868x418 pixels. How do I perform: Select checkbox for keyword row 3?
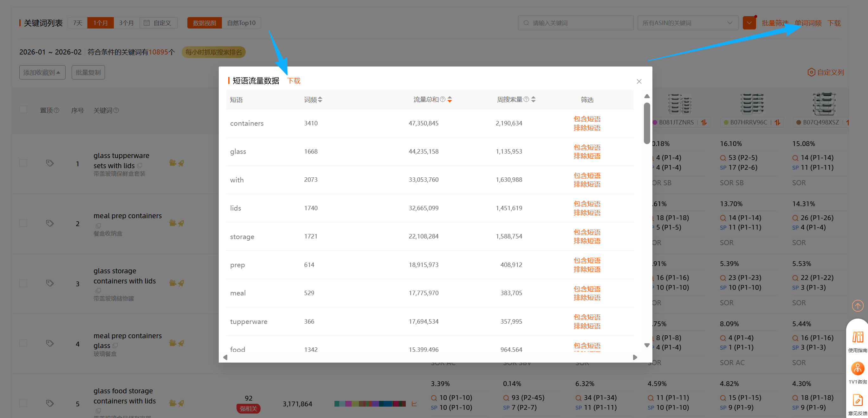[23, 283]
